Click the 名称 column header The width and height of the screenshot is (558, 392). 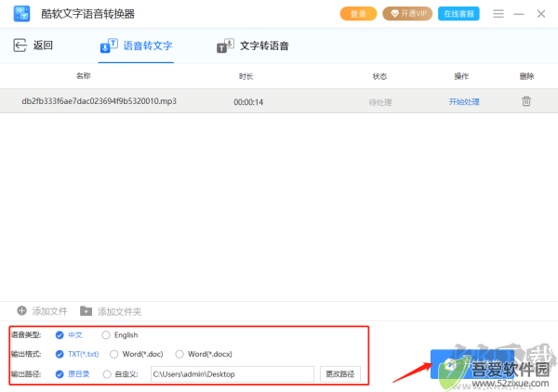[84, 75]
